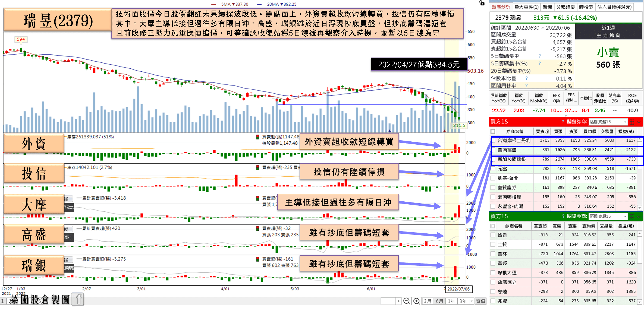This screenshot has height=314, width=644.
Task: Click the Facebook icon at bottom left
Action: 78,299
